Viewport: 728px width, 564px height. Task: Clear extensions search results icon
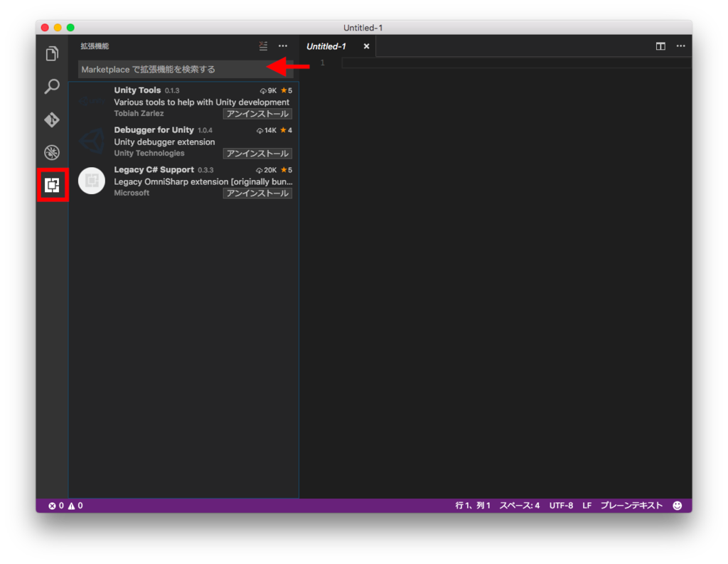(x=263, y=46)
